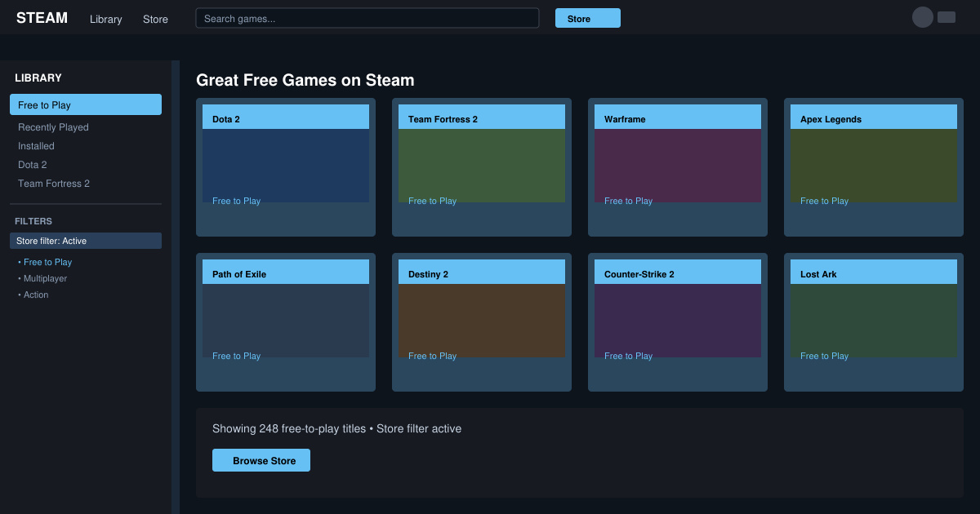The height and width of the screenshot is (514, 980).
Task: Open the Team Fortress 2 card title
Action: pyautogui.click(x=482, y=117)
